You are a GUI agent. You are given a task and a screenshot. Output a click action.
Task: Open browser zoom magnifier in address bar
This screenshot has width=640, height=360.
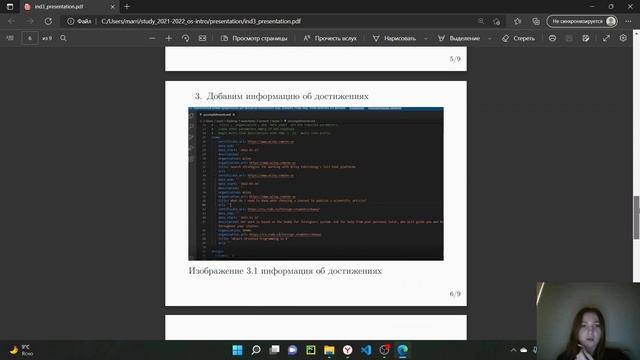point(481,21)
